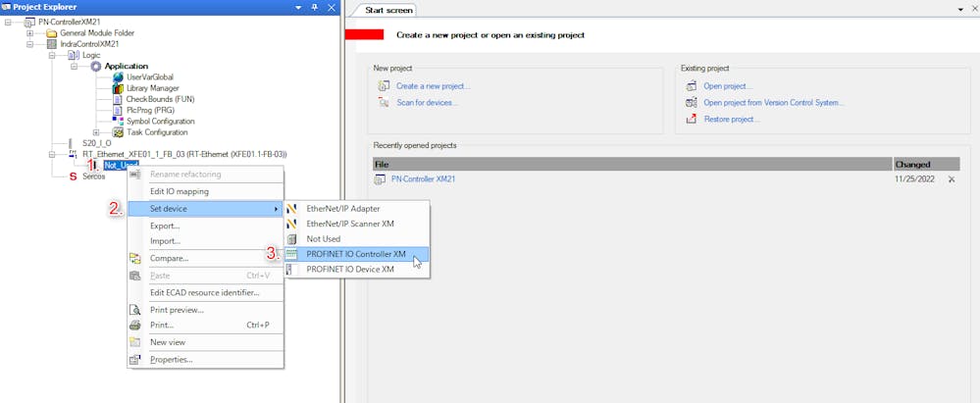Open recent project PN-Controller XM21
The width and height of the screenshot is (980, 403).
(x=423, y=179)
